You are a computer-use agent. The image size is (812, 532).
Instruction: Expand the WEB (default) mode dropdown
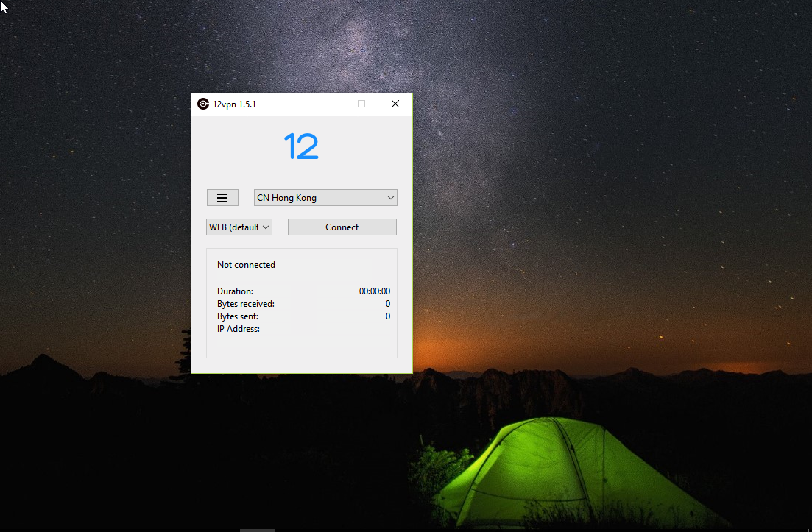[239, 227]
